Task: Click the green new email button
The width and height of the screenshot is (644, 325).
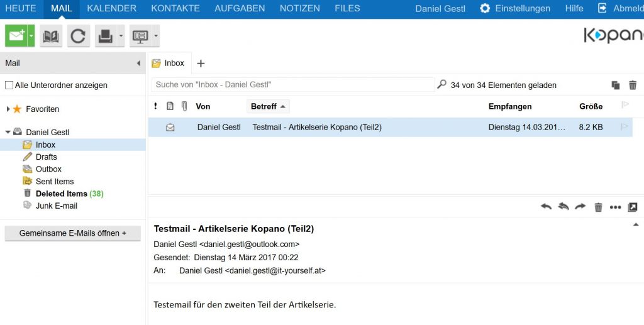Action: click(16, 36)
